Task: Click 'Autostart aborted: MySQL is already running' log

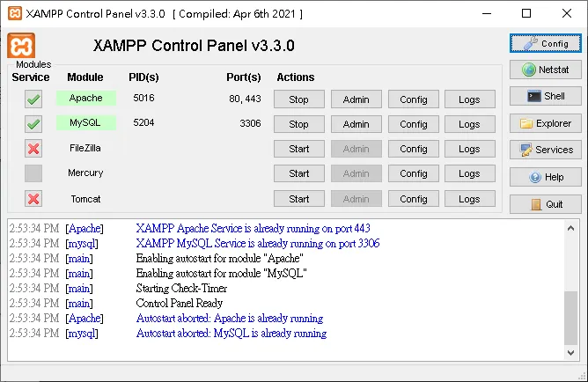Action: coord(232,334)
